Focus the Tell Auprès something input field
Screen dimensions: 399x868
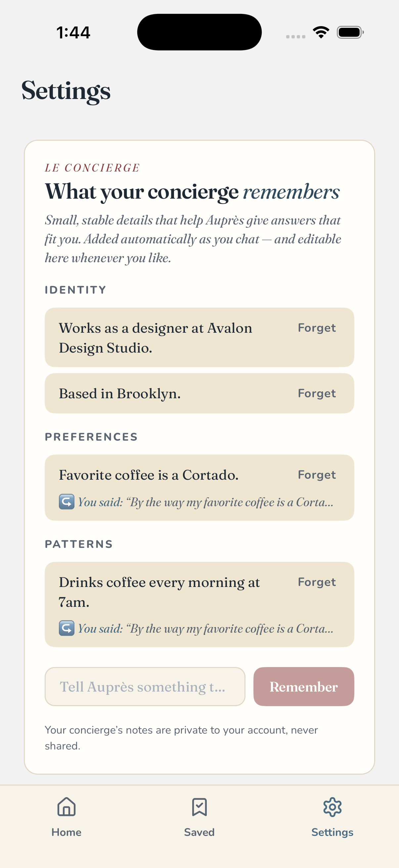tap(145, 686)
